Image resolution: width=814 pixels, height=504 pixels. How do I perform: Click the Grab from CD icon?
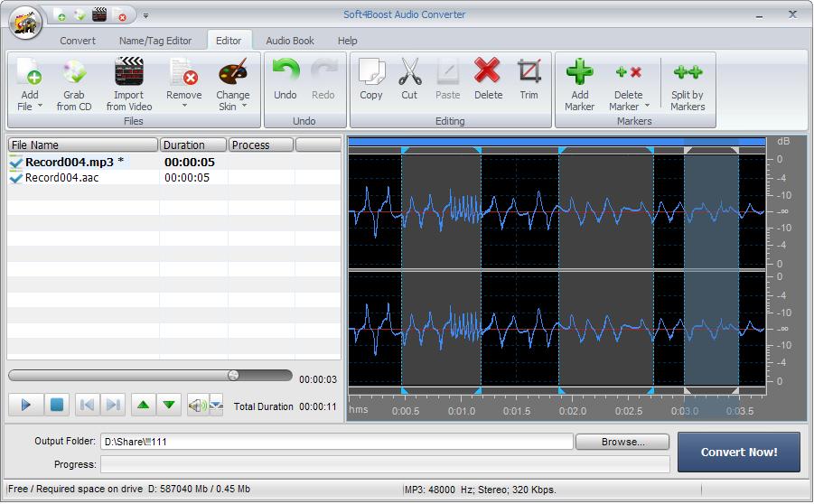click(73, 74)
